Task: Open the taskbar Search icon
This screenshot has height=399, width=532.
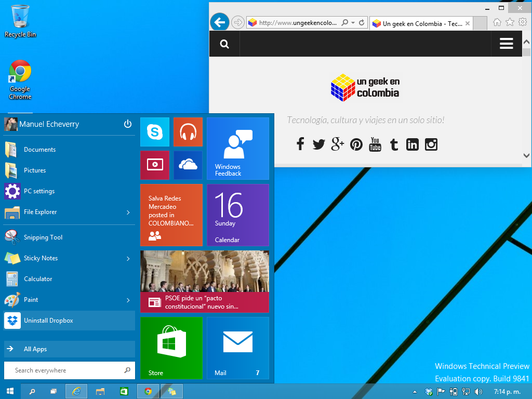Action: [x=32, y=392]
